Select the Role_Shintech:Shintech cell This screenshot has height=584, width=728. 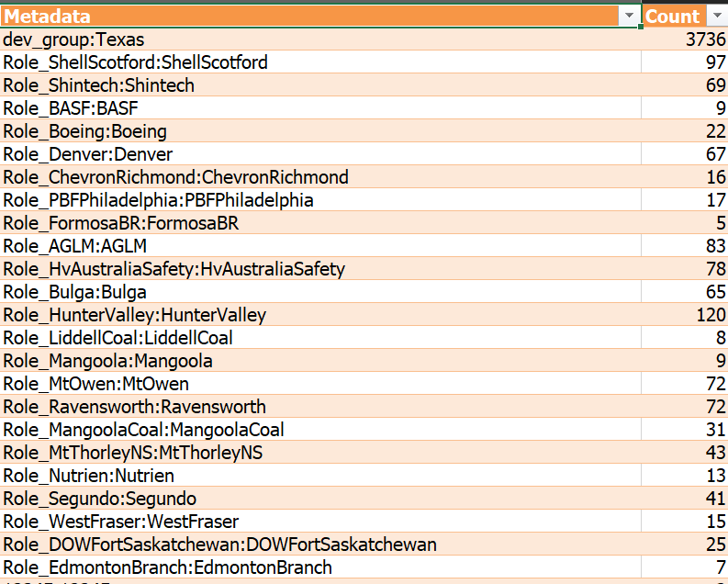coord(320,85)
